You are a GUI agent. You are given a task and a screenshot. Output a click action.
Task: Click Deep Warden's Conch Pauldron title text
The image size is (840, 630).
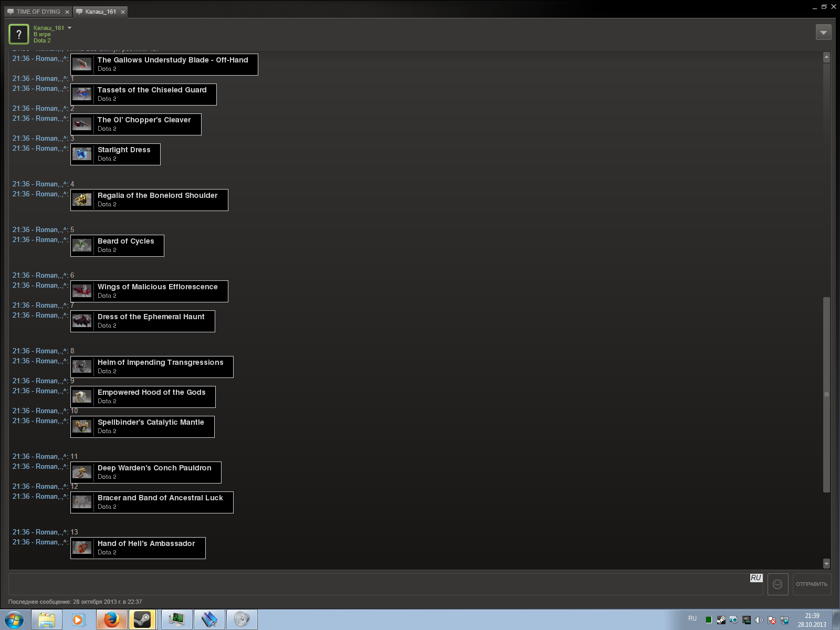(154, 468)
